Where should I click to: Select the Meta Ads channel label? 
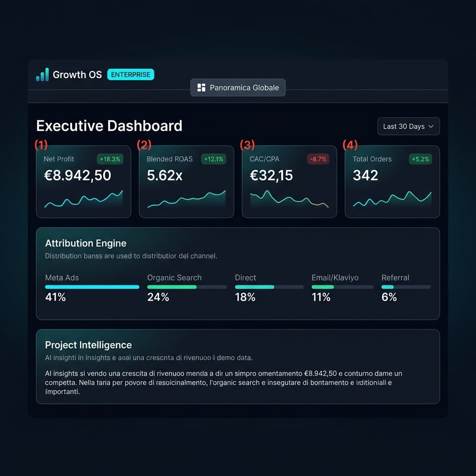(62, 278)
